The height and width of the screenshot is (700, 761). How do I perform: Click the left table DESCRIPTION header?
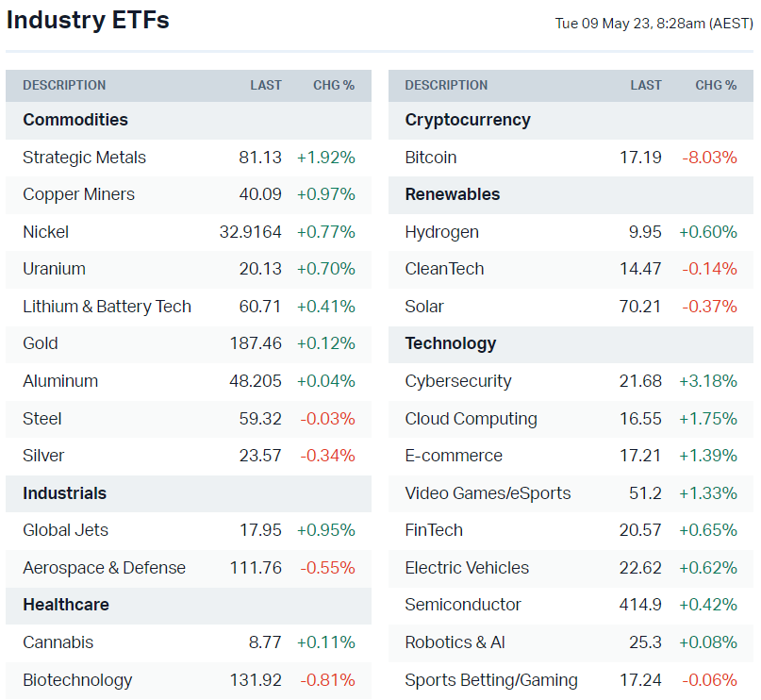click(64, 85)
